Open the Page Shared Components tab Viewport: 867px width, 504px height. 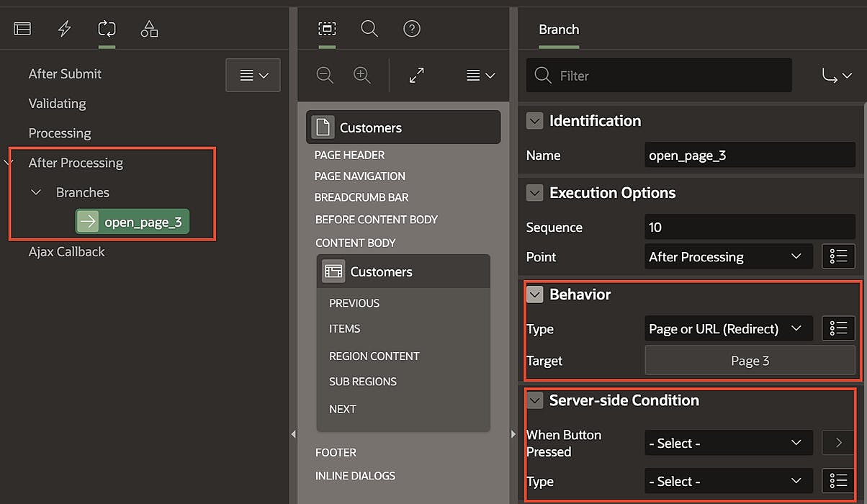149,29
